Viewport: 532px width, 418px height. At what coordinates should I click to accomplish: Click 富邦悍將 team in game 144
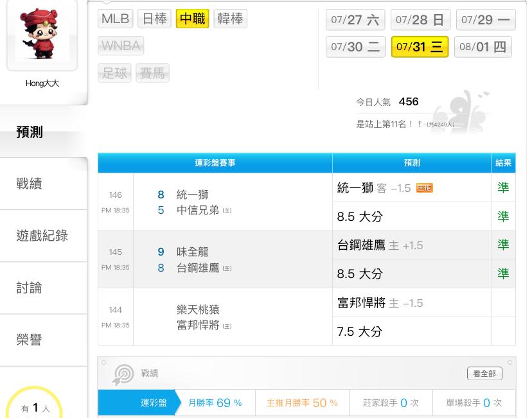197,325
